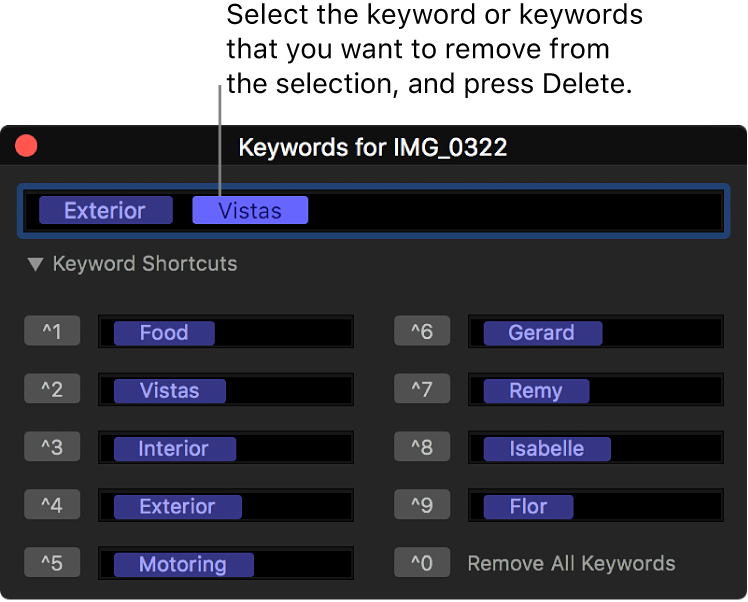Click the Motoring shortcut keyword field
This screenshot has width=748, height=602.
[x=302, y=565]
